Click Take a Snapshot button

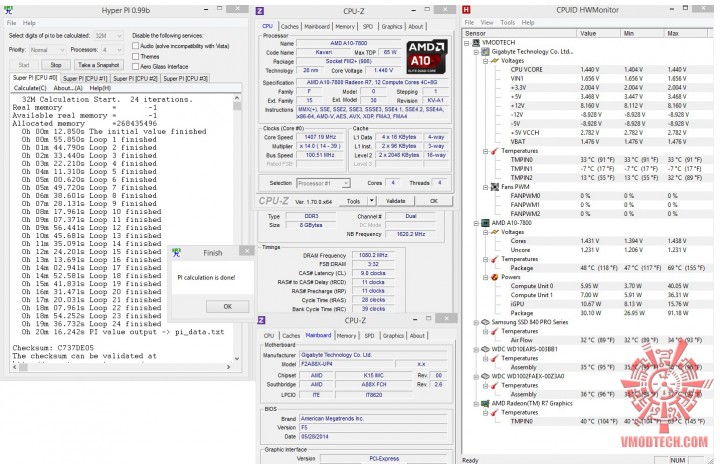(x=98, y=65)
